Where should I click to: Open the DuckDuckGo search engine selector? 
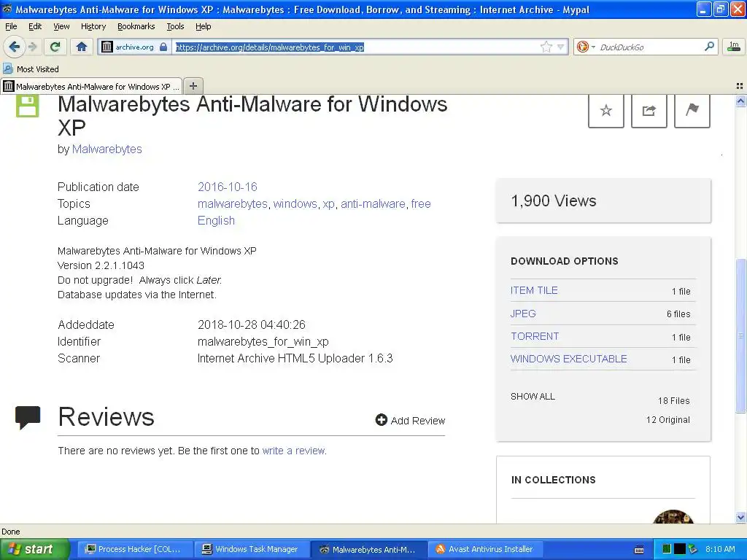click(586, 47)
